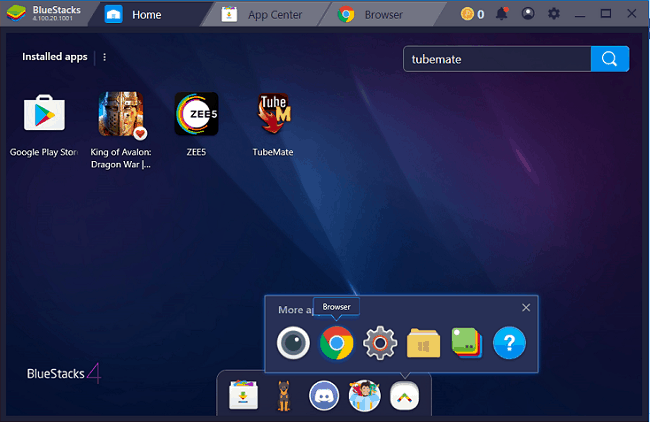
Task: Focus the search field containing tubemate
Action: click(497, 59)
